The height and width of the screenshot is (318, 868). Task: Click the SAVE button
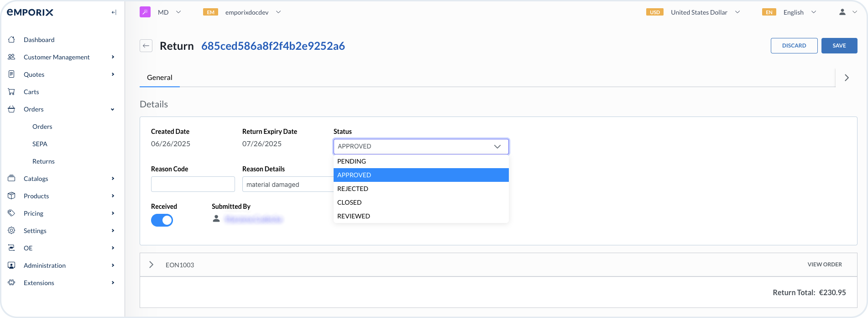click(x=839, y=46)
